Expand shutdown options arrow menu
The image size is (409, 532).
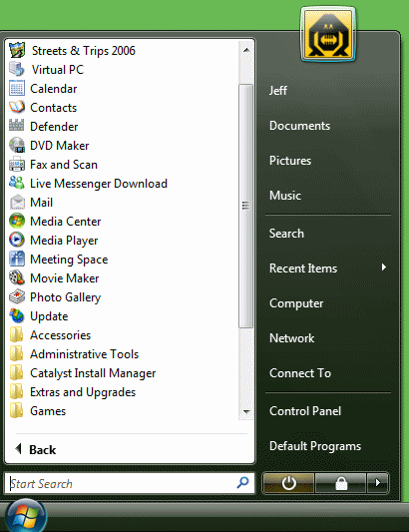pyautogui.click(x=377, y=482)
